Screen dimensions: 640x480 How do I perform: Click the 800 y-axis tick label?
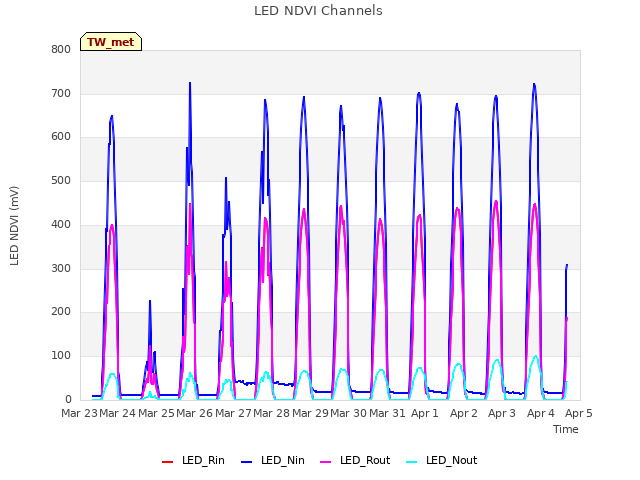[x=61, y=50]
